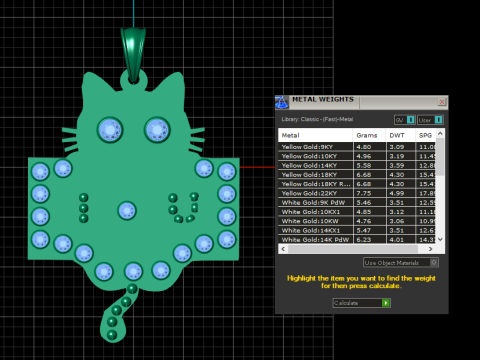
Task: Click the DWT column header
Action: point(400,135)
